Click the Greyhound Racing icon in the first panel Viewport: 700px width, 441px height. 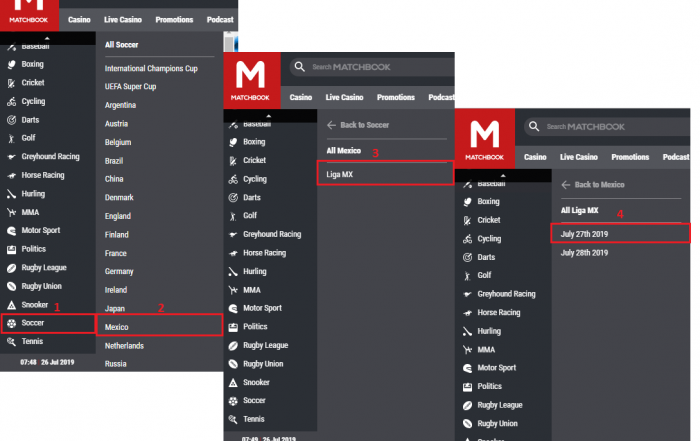tap(12, 157)
